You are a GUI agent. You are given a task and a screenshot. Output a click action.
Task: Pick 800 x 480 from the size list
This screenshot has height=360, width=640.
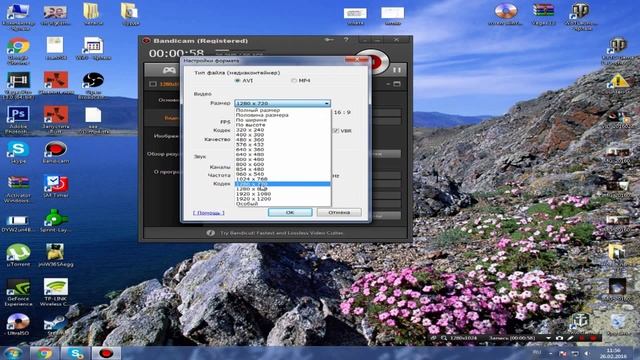tap(282, 159)
